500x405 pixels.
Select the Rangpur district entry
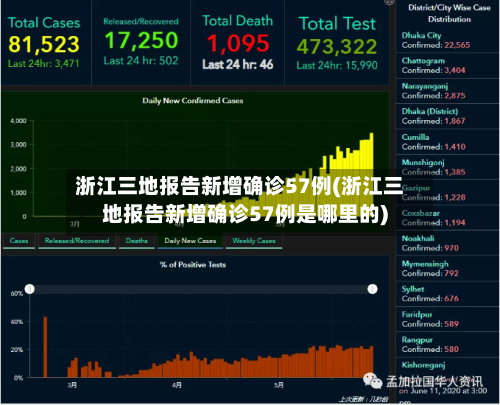click(447, 344)
